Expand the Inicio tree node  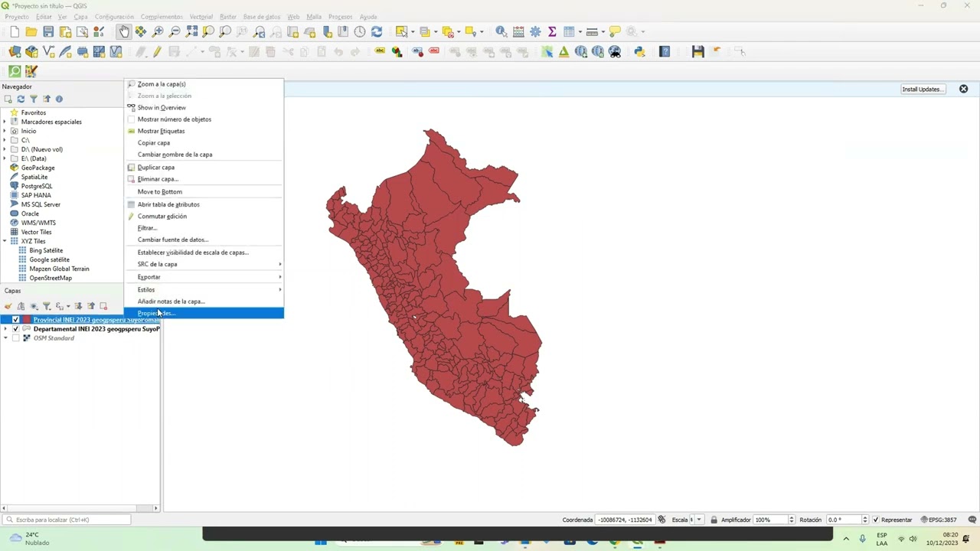coord(5,131)
